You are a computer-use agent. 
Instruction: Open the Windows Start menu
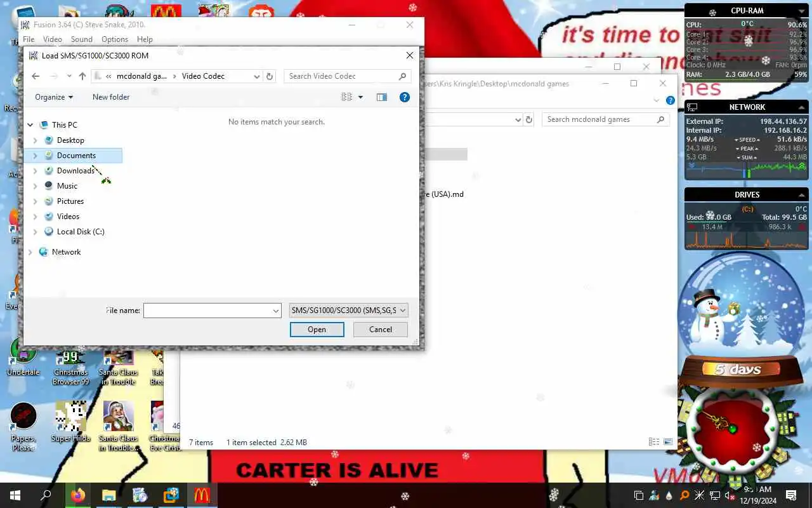[x=15, y=495]
